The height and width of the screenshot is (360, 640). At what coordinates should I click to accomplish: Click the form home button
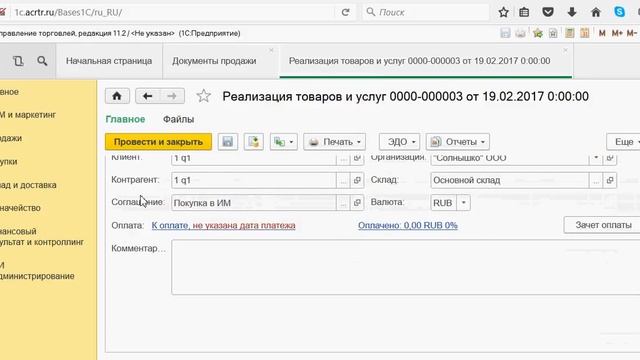[x=117, y=96]
